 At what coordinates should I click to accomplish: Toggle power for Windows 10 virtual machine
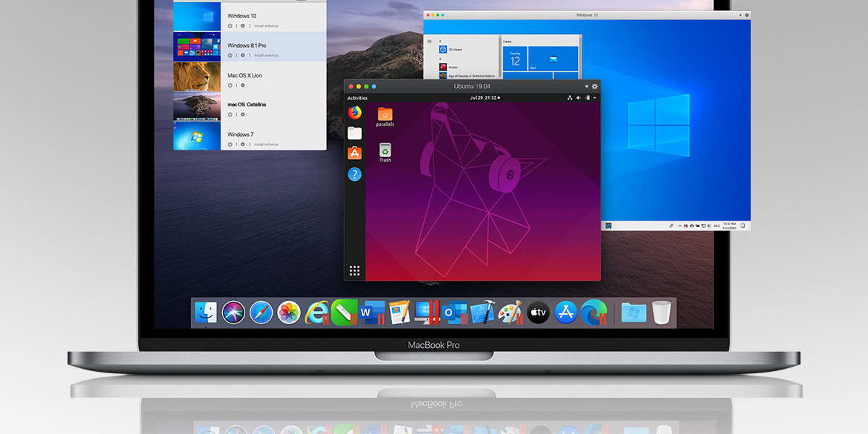pos(230,25)
